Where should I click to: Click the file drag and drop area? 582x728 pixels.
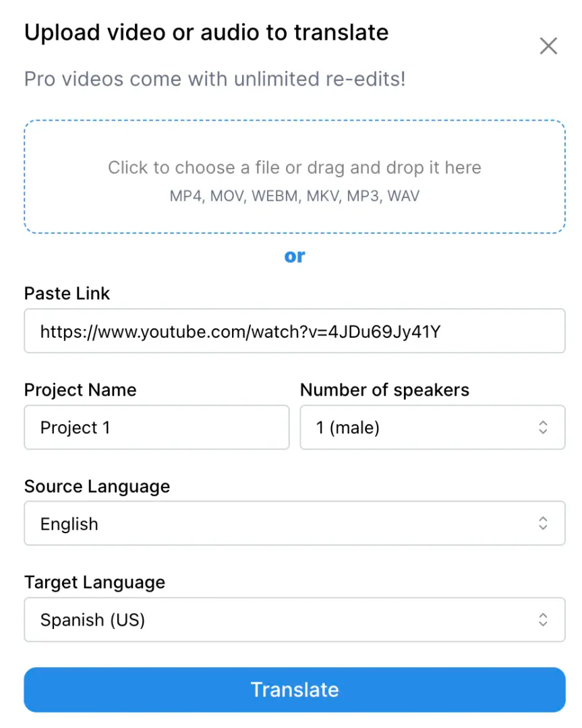[x=295, y=177]
